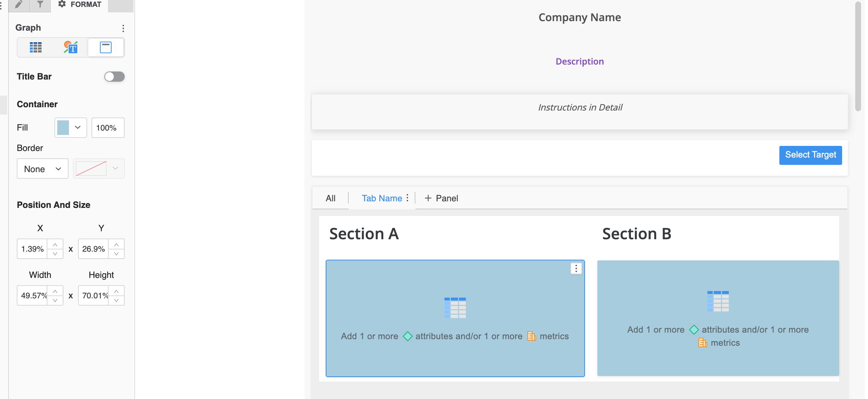Add a new Panel
Viewport: 868px width, 399px height.
pos(442,198)
